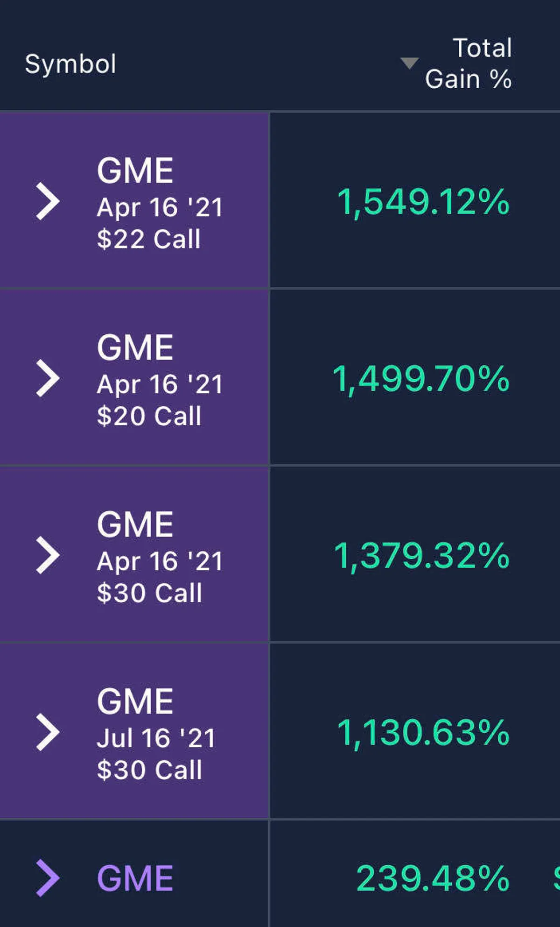Screen dimensions: 560x927
Task: Expand the GME Jul 16 '21 $30 Call row
Action: [x=48, y=732]
